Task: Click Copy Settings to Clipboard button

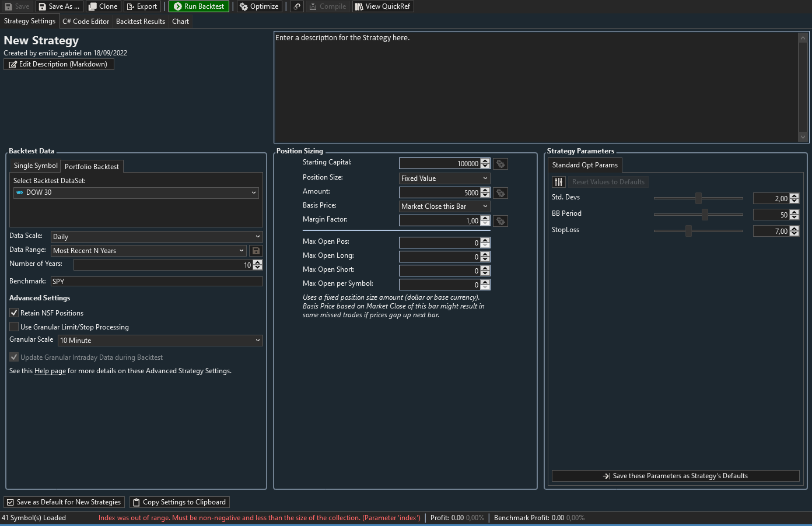Action: [179, 502]
